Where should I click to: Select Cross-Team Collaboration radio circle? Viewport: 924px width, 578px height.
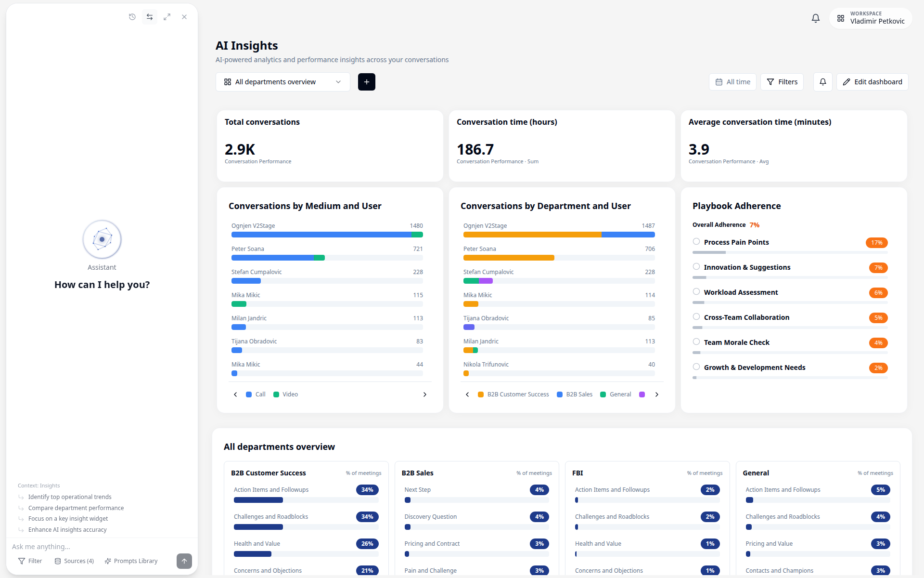click(x=696, y=317)
